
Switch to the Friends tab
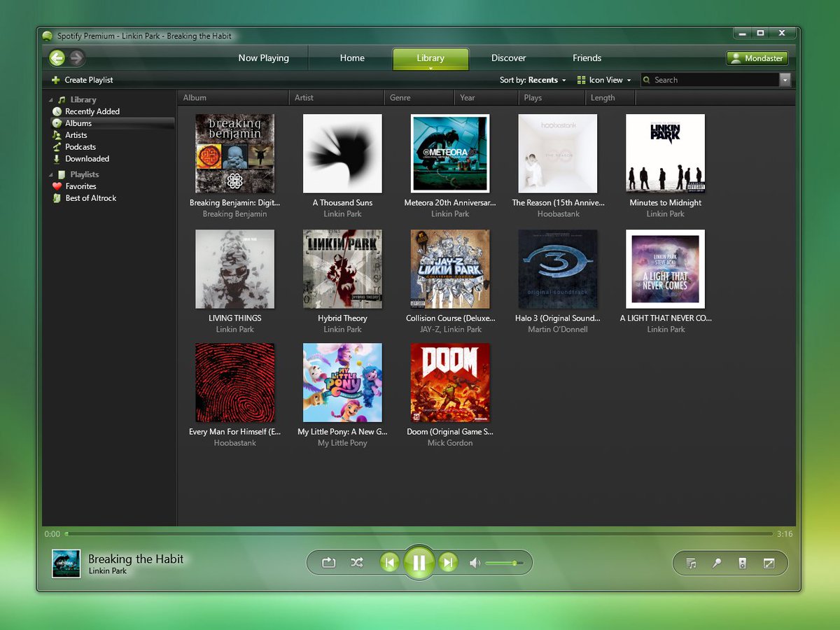[587, 58]
